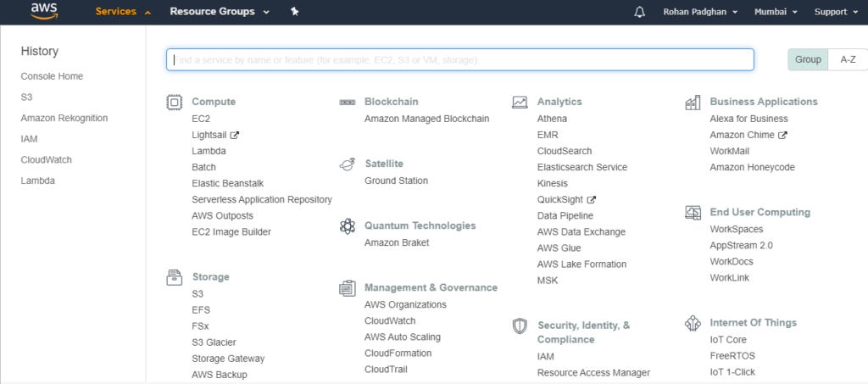
Task: Click the Security shield icon
Action: [520, 326]
